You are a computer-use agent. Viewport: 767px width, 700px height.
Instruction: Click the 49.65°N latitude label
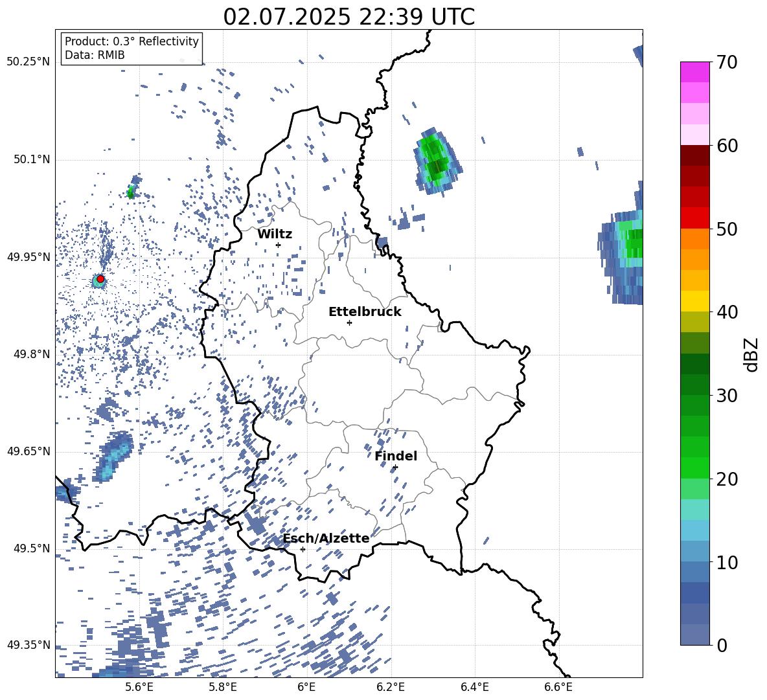point(29,451)
